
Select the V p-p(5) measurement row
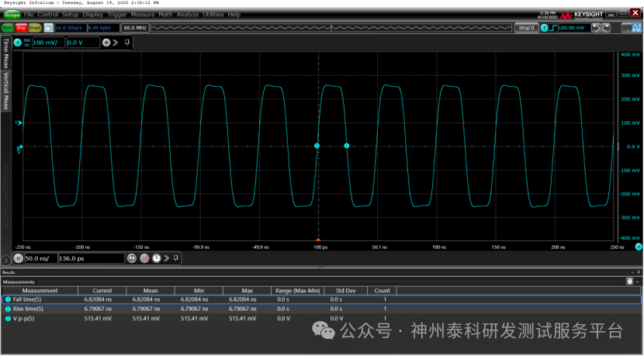pyautogui.click(x=321, y=318)
